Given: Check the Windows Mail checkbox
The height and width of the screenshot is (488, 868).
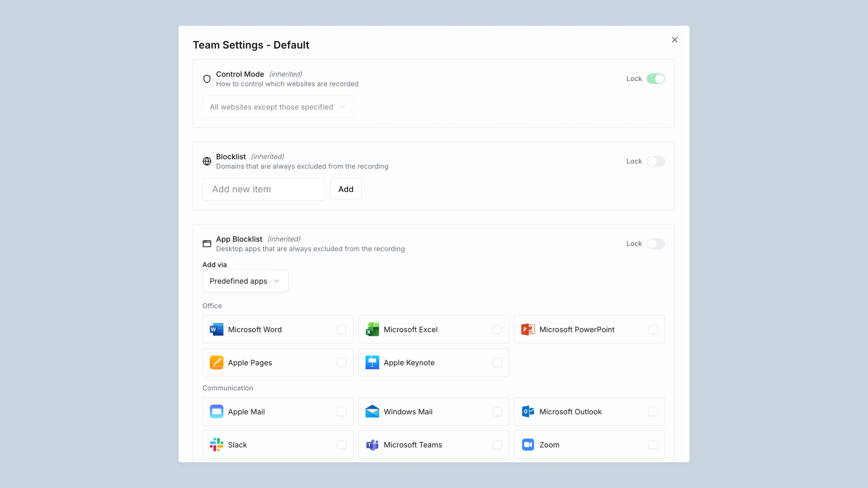Looking at the screenshot, I should [497, 412].
